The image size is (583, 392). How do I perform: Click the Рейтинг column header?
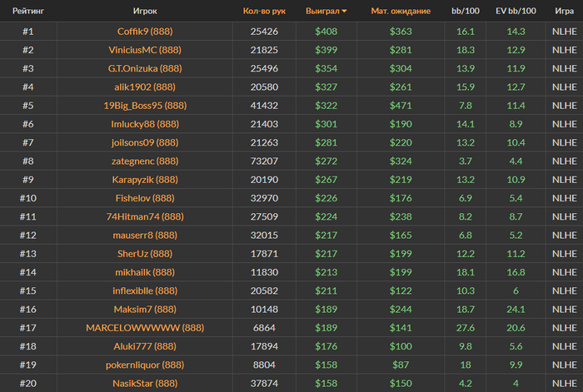click(28, 12)
